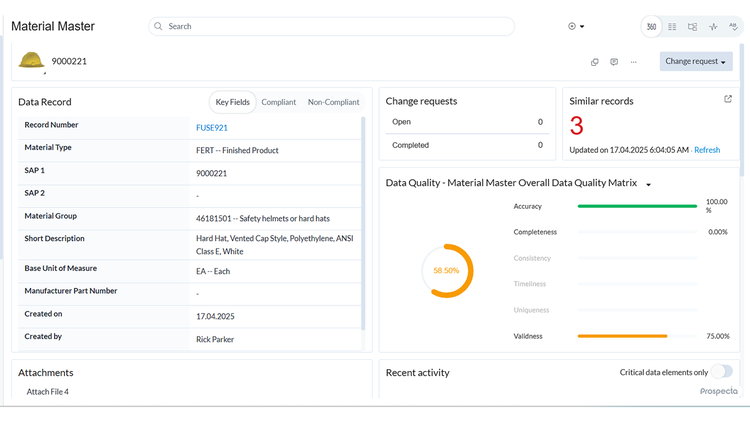Viewport: 750px width, 422px height.
Task: Open the spell-check AB view icon
Action: [x=733, y=27]
